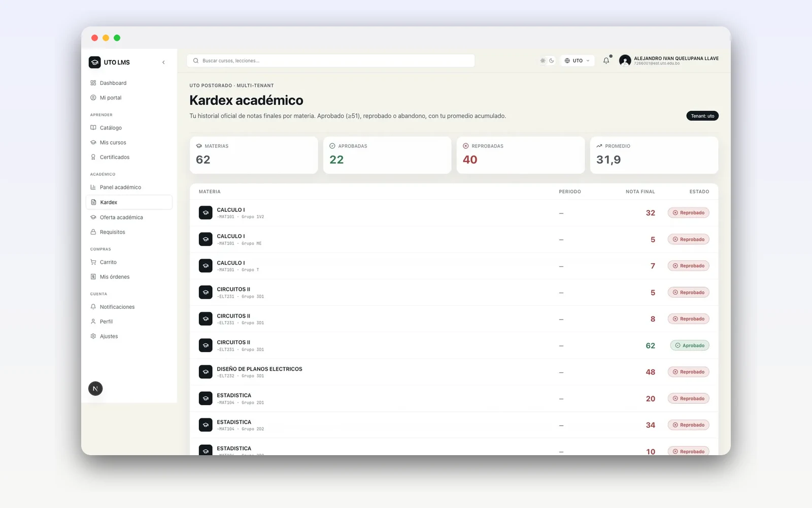The image size is (812, 508).
Task: Click course icon of CIRCUITOS II graded 5
Action: pyautogui.click(x=206, y=293)
